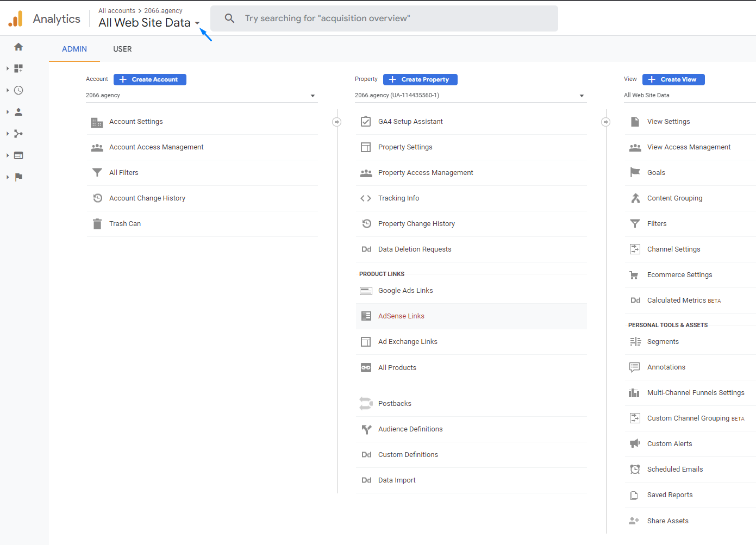Click the Custom Alerts megaphone icon

[x=635, y=443]
